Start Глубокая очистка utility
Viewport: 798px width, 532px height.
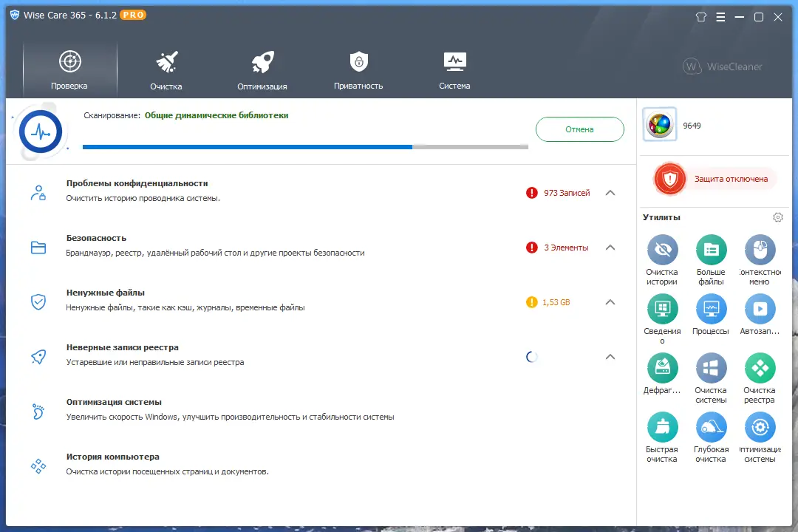(711, 427)
